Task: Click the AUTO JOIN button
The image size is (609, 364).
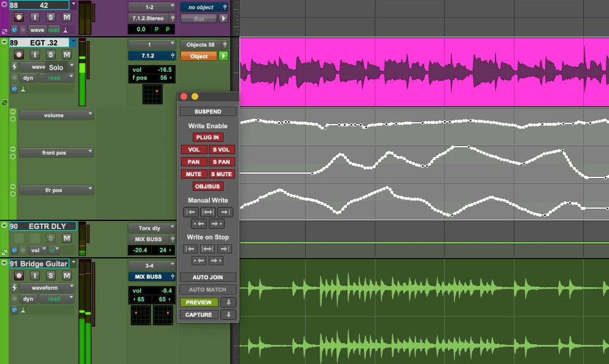Action: coord(208,277)
